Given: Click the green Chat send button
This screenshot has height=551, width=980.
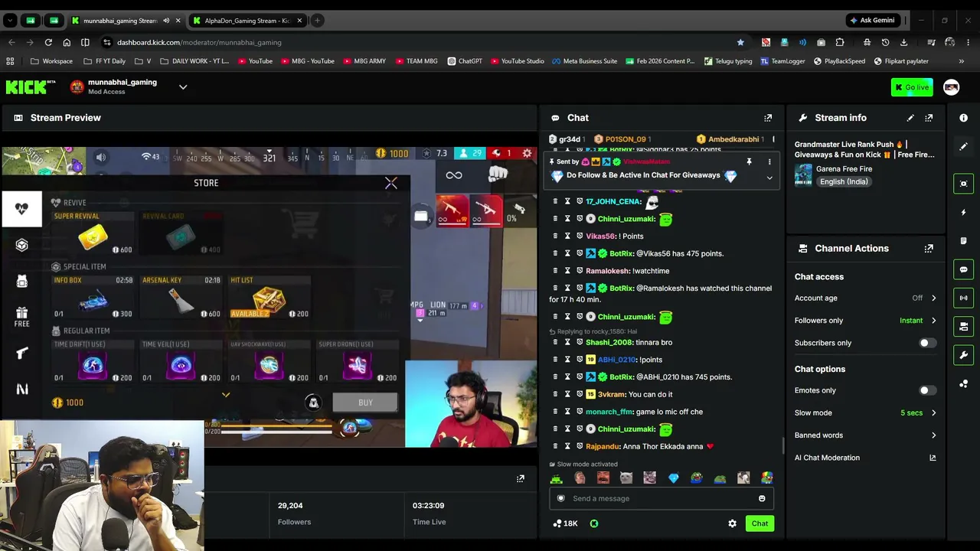Looking at the screenshot, I should pyautogui.click(x=759, y=523).
